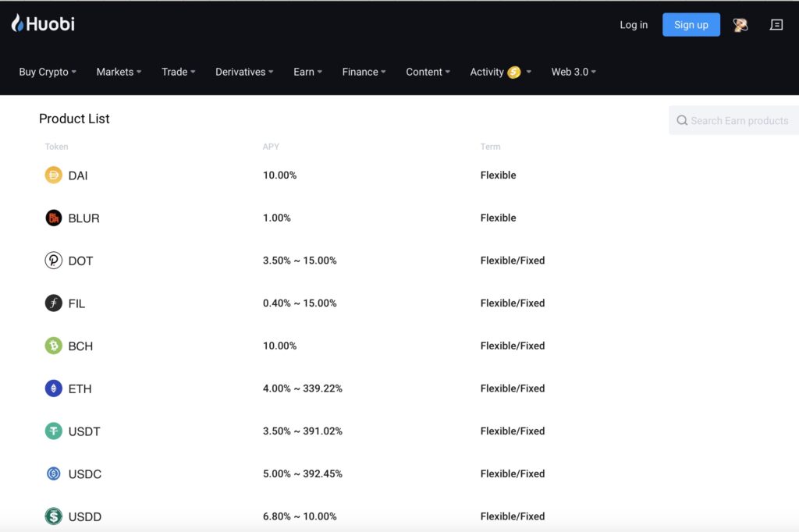Viewport: 799px width, 532px height.
Task: Click the 6.80% ~ 10.00% APY value
Action: pos(300,516)
